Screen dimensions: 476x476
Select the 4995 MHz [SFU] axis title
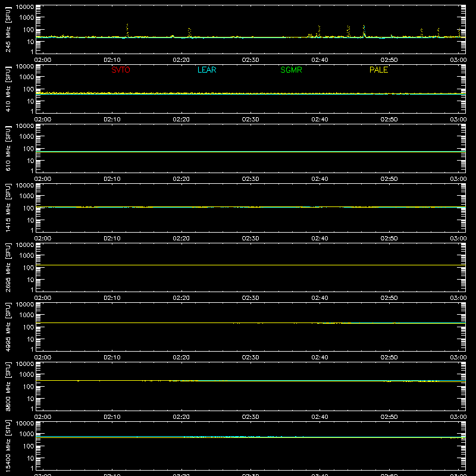pyautogui.click(x=8, y=327)
